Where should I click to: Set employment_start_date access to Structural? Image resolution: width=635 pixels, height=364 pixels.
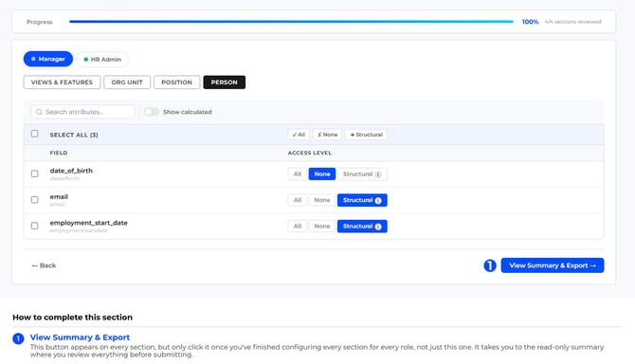(x=362, y=226)
